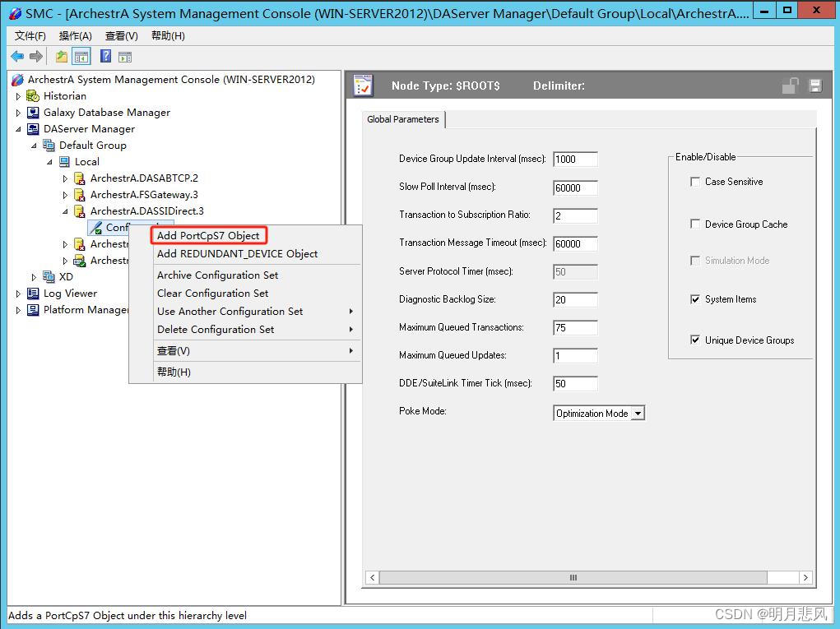Click the horizontal scrollbar thumb
The image size is (840, 629).
tap(573, 577)
